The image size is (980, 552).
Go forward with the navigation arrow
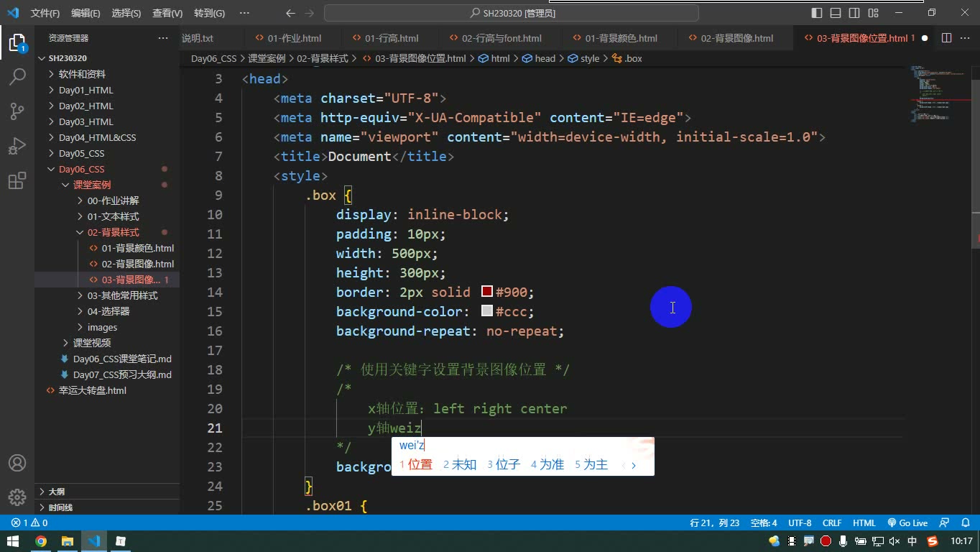pyautogui.click(x=310, y=13)
